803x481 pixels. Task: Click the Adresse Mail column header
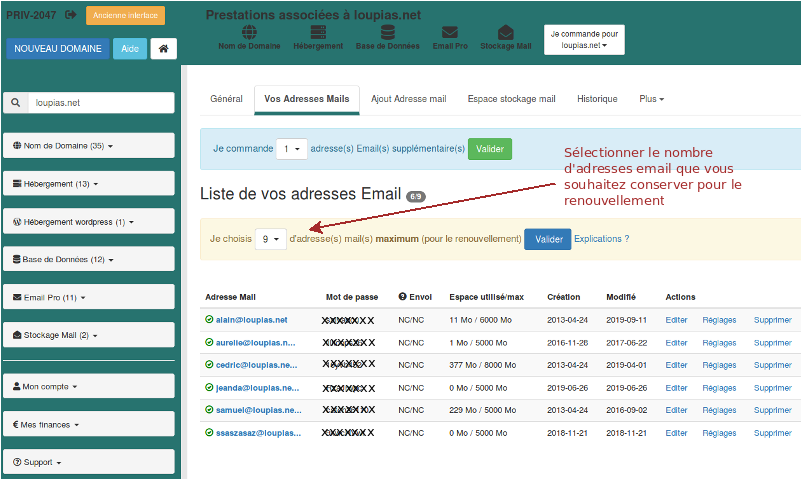(230, 297)
